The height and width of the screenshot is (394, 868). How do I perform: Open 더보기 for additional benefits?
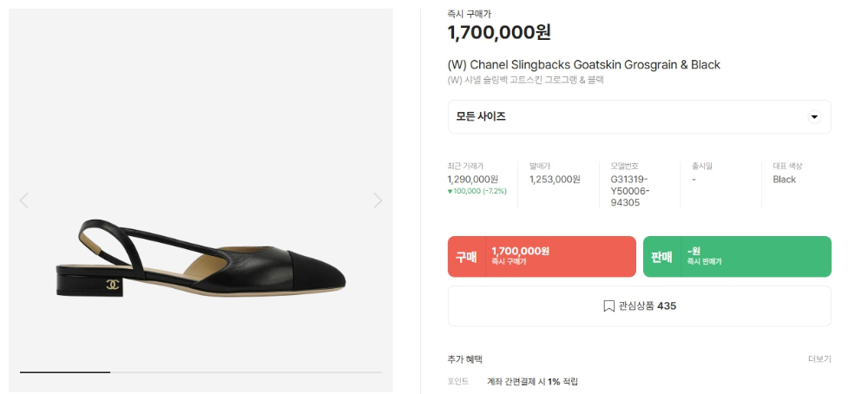819,359
